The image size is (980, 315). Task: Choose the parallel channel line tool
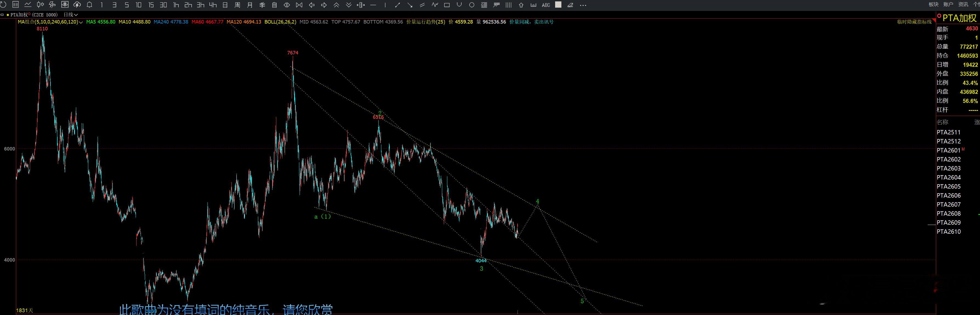[422, 5]
